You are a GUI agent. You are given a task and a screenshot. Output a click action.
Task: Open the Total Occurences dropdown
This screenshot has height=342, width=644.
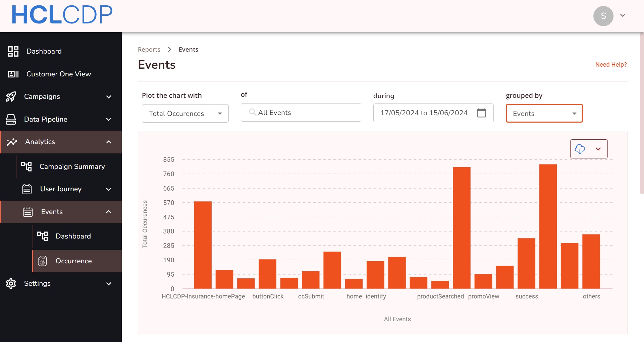tap(185, 114)
